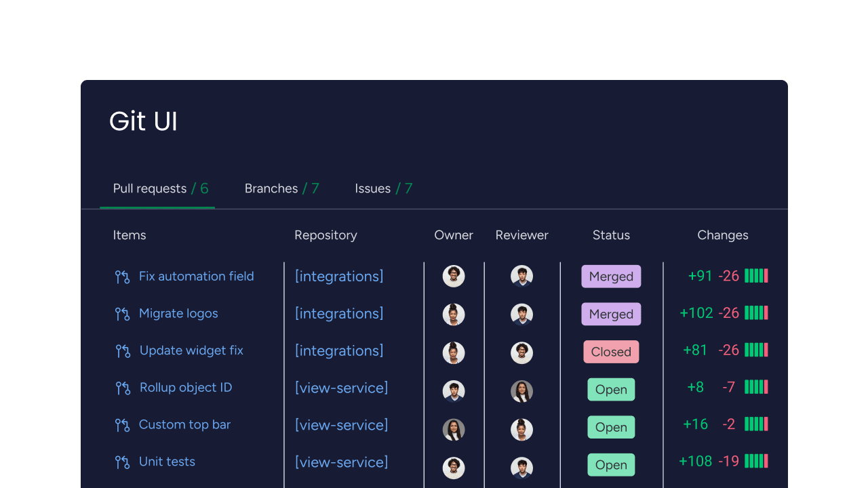
Task: Select the Closed status badge for Update widget fix
Action: coord(611,352)
